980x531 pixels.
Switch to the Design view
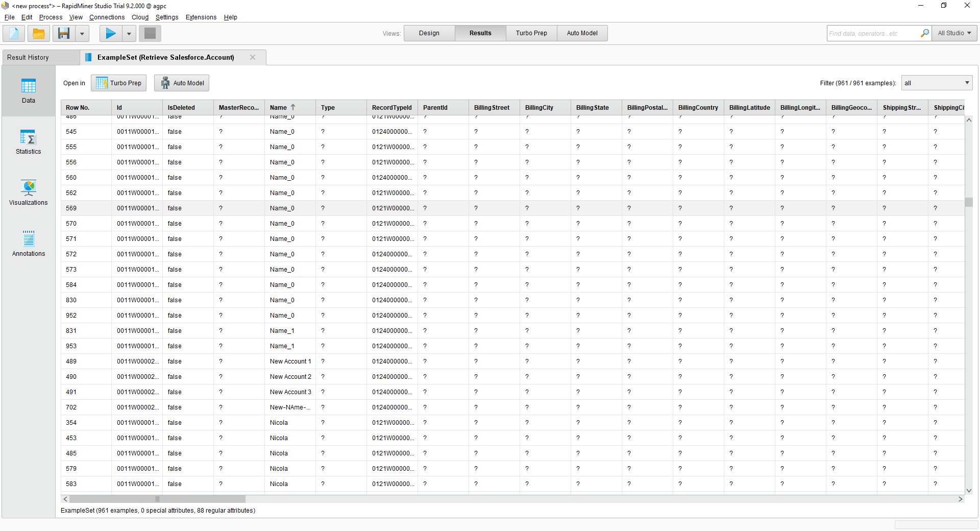tap(429, 33)
